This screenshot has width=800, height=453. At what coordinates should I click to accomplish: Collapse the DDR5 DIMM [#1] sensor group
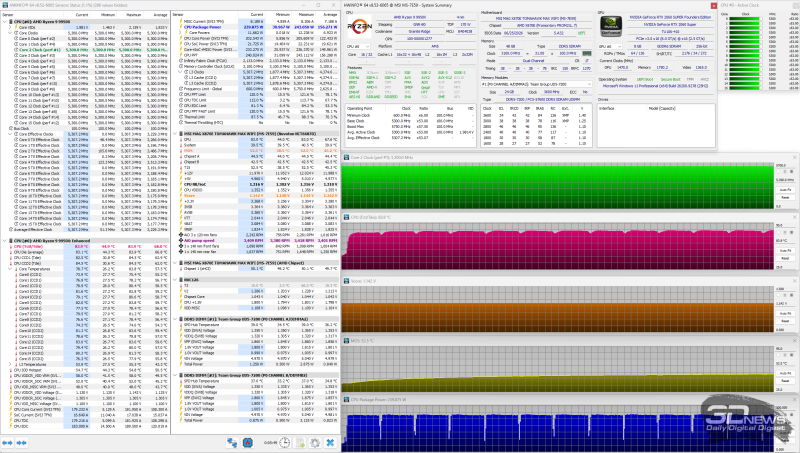coord(174,319)
